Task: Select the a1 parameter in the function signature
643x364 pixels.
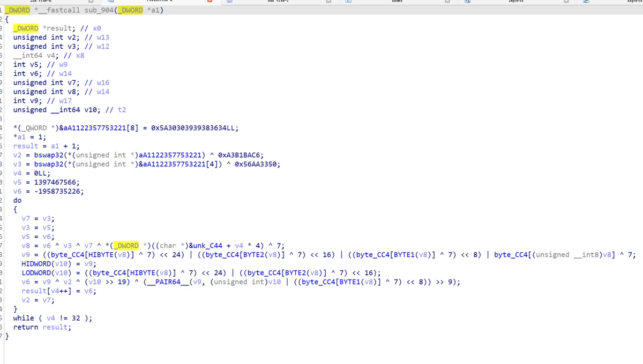Action: click(156, 10)
